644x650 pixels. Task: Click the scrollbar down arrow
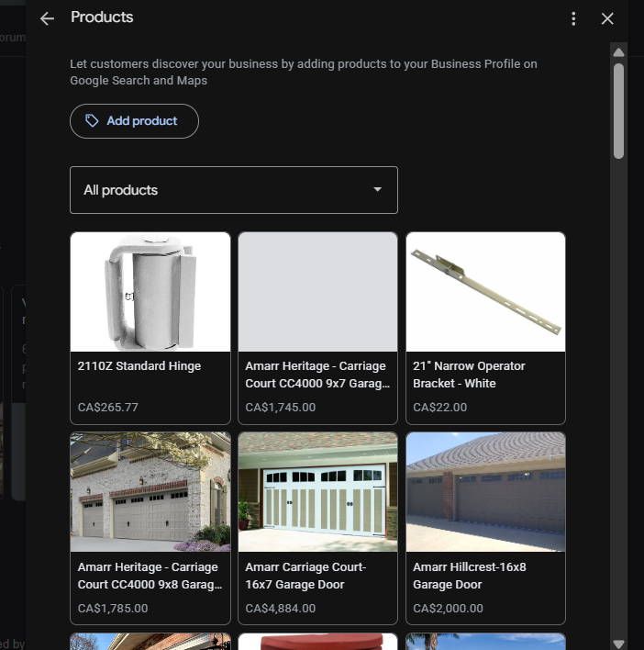click(x=618, y=644)
